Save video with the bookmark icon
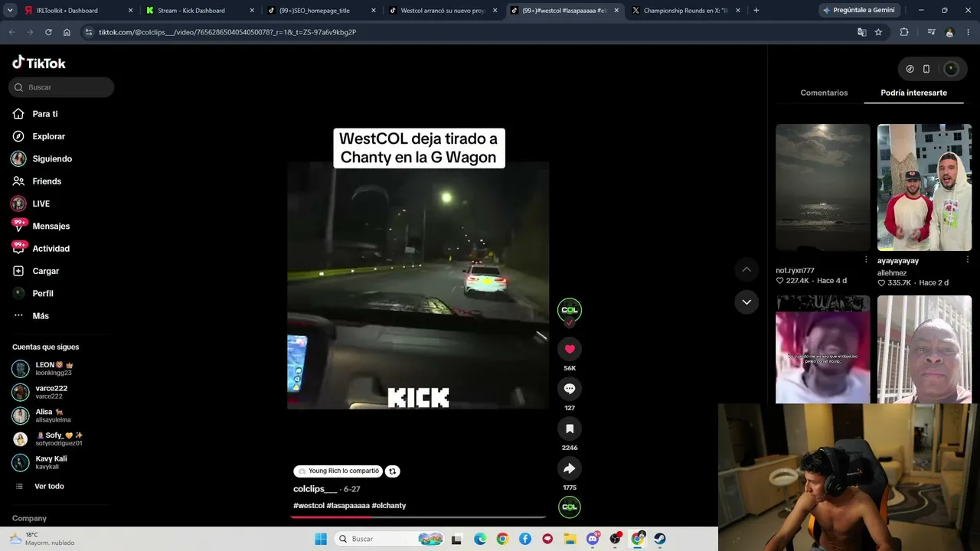The height and width of the screenshot is (551, 980). click(x=570, y=429)
